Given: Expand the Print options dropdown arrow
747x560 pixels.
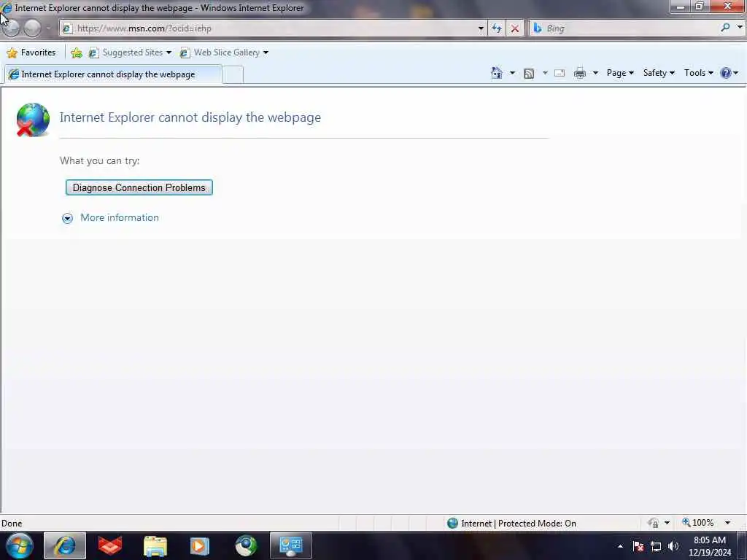Looking at the screenshot, I should [595, 73].
